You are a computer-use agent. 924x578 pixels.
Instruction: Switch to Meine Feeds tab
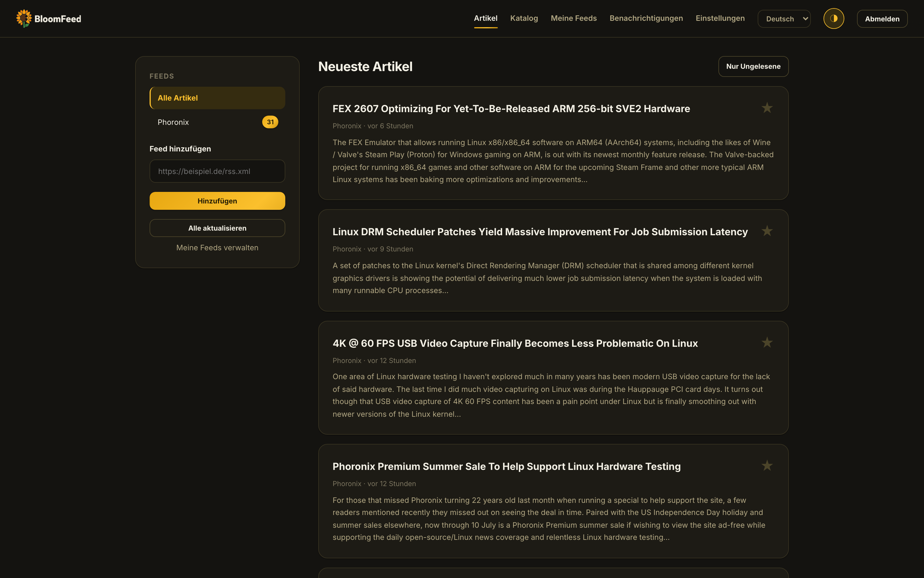(x=573, y=18)
